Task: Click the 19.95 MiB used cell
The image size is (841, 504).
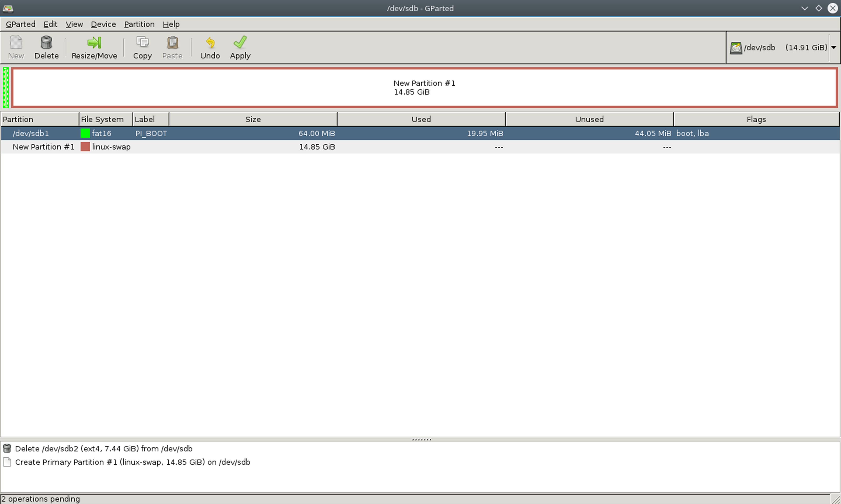Action: coord(485,133)
